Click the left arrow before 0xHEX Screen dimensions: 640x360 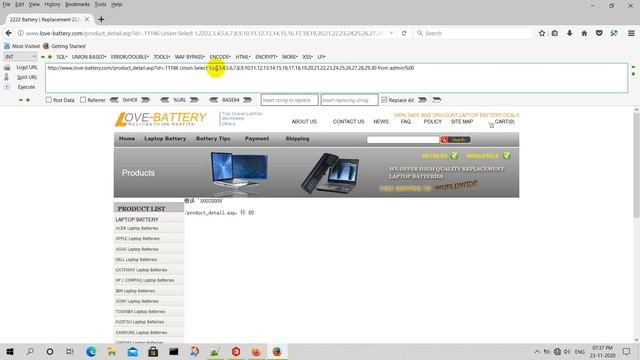pyautogui.click(x=114, y=100)
